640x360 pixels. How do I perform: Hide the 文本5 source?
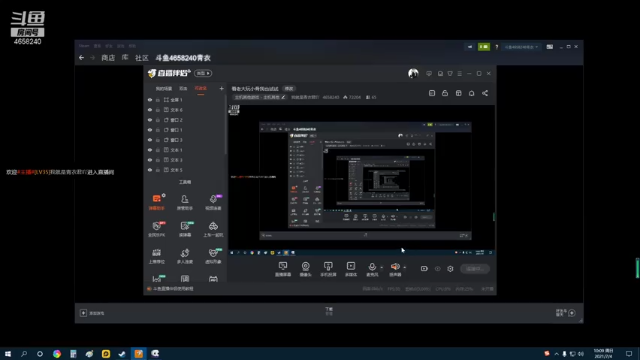pyautogui.click(x=150, y=170)
